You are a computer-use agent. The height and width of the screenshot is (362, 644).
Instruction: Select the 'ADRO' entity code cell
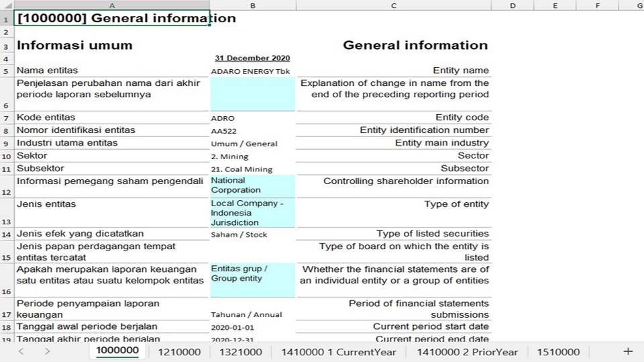click(253, 118)
